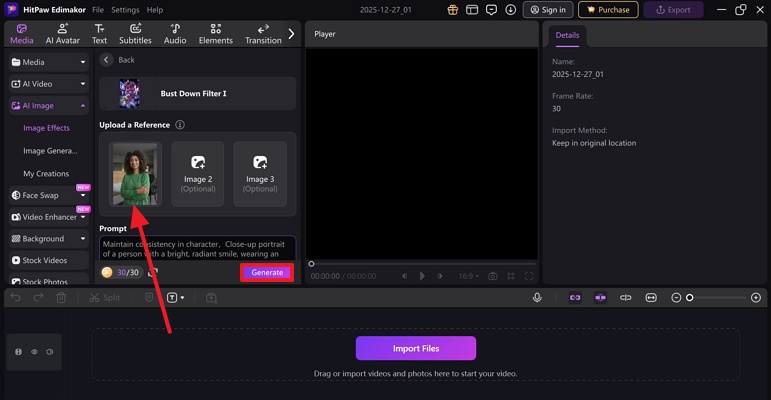Screen dimensions: 771x400
Task: Open the AI Avatar tab
Action: 62,34
